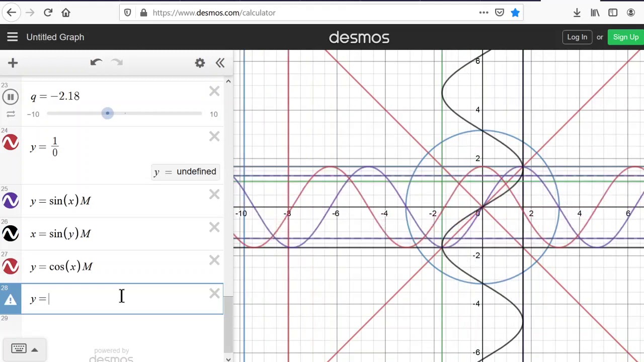Viewport: 644px width, 362px height.
Task: Click the y = undefined result box
Action: click(185, 172)
